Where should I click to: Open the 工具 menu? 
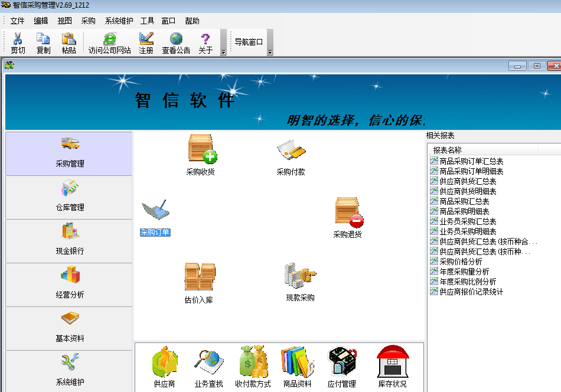coord(147,21)
